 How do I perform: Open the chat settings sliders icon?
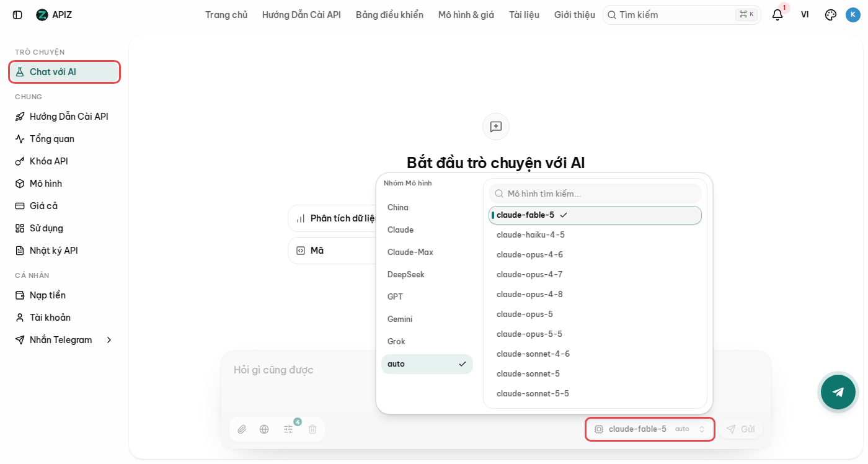pos(288,429)
